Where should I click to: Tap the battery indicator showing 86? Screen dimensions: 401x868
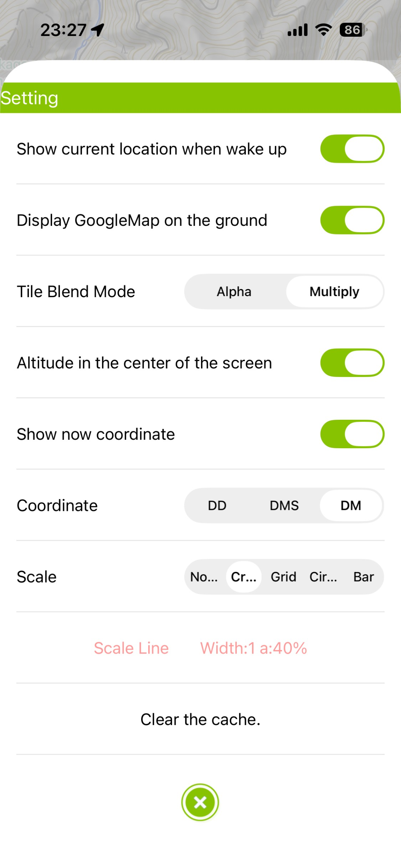pos(353,30)
